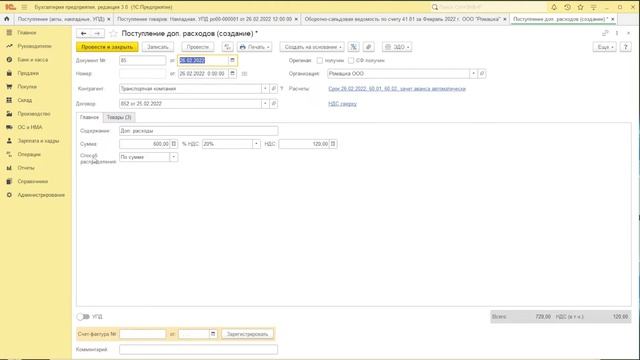Expand Создать на основании dropdown
The width and height of the screenshot is (640, 360).
coord(312,47)
